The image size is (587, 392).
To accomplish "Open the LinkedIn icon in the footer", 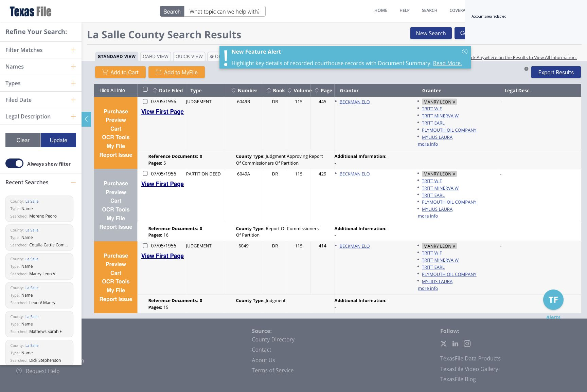I will [455, 343].
